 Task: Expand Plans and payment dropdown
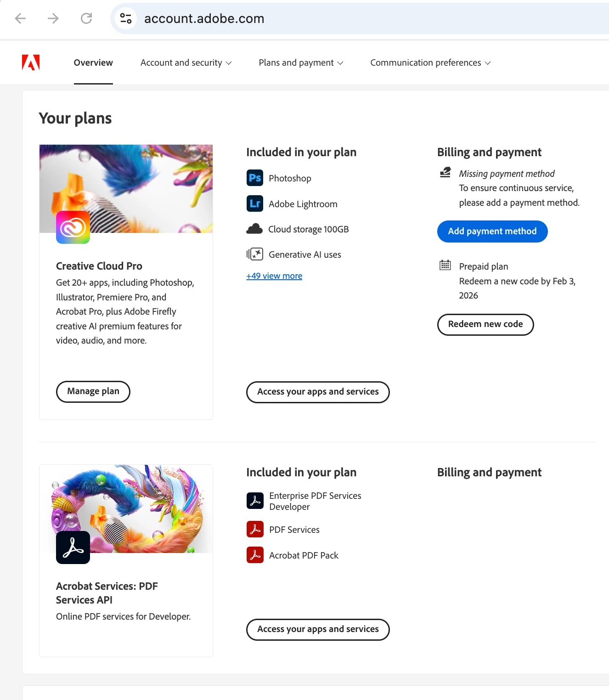[x=301, y=62]
